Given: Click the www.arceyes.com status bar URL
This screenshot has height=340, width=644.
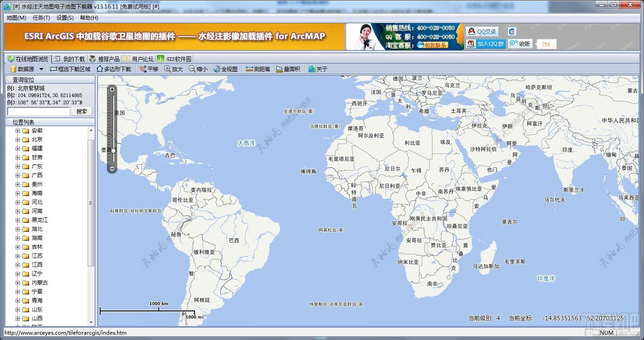Looking at the screenshot, I should tap(65, 333).
